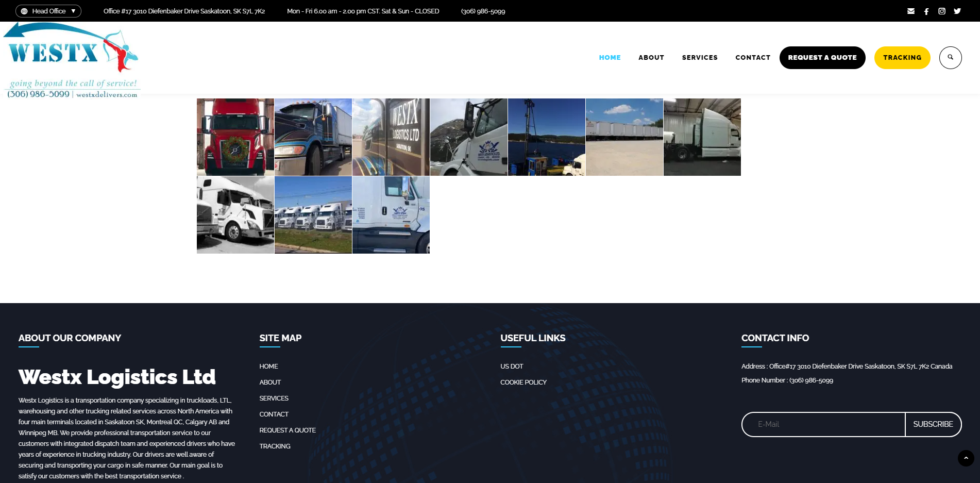This screenshot has width=980, height=483.
Task: Click the footer HOME link
Action: (x=268, y=367)
